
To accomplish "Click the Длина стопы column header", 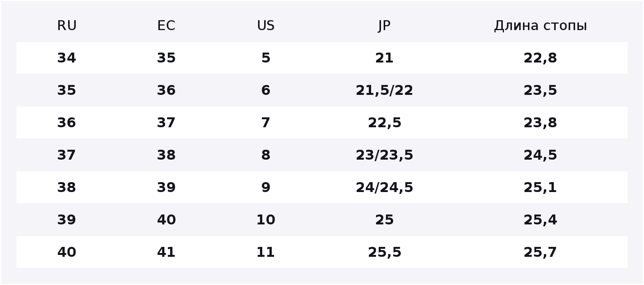I will pos(540,26).
